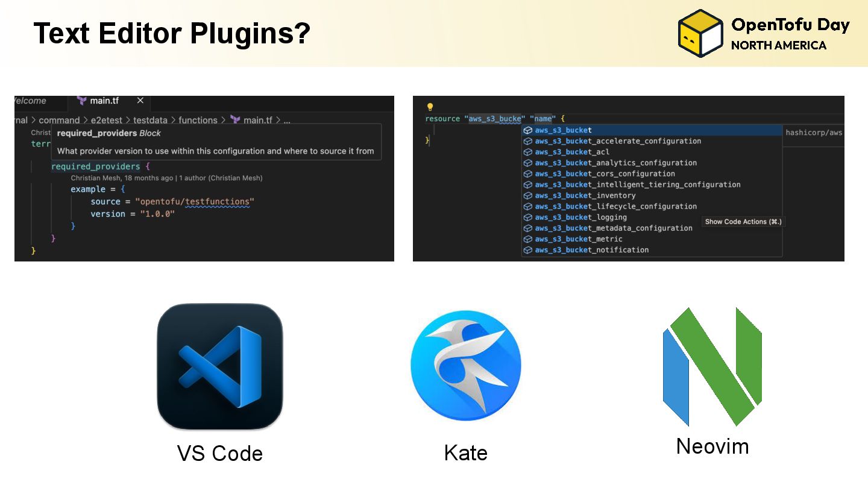Click cube icon beside aws_s3_bucket_metric
This screenshot has height=488, width=868.
coord(527,239)
